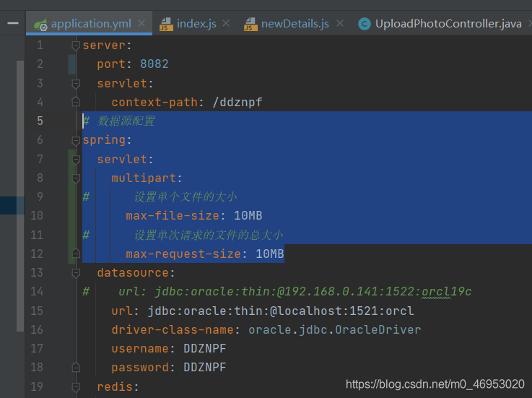Close the newDetails.js tab
This screenshot has height=398, width=532.
click(x=340, y=23)
